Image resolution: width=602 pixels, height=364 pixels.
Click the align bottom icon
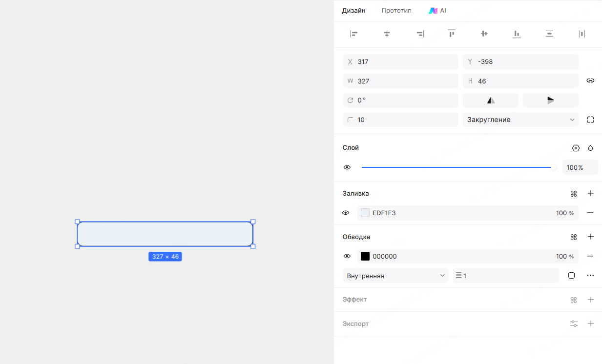pos(517,34)
